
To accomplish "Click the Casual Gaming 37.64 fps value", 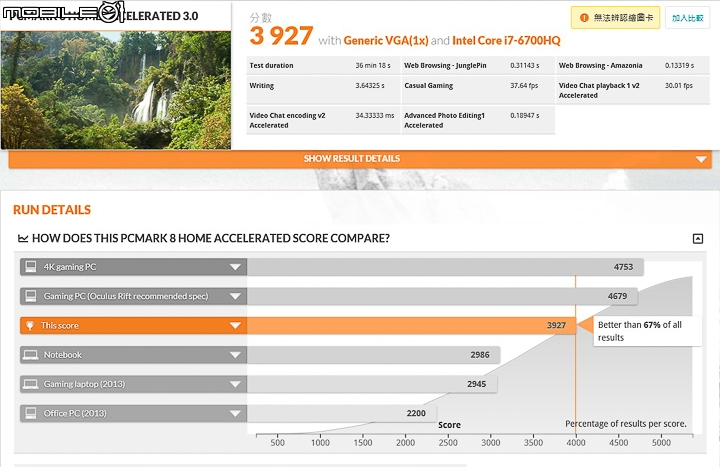I will 524,86.
